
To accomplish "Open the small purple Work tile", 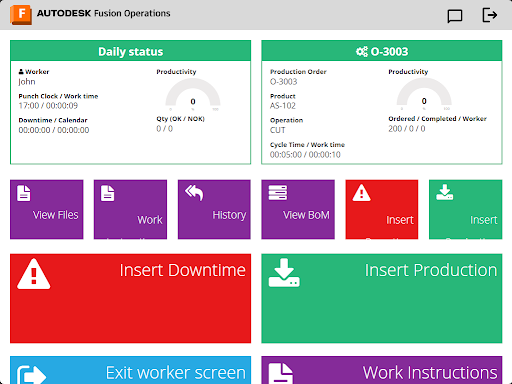I will click(130, 209).
